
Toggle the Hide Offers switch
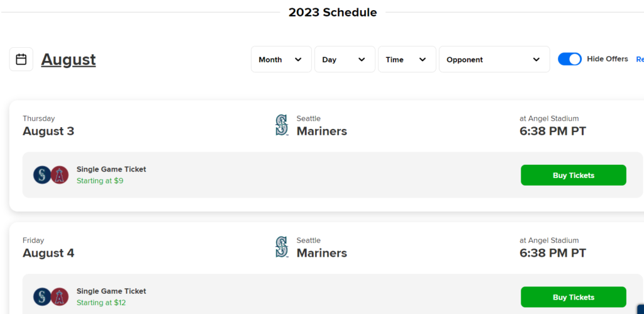click(x=570, y=59)
